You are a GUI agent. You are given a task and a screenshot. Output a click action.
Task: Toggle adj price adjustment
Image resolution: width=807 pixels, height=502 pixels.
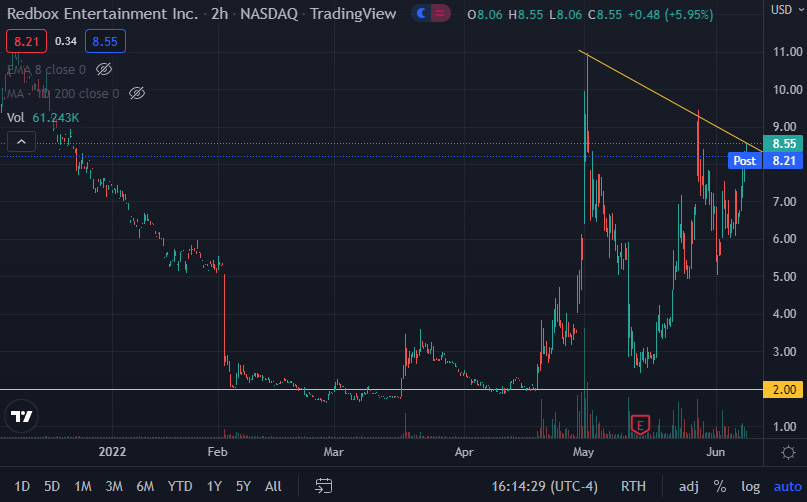click(x=689, y=486)
